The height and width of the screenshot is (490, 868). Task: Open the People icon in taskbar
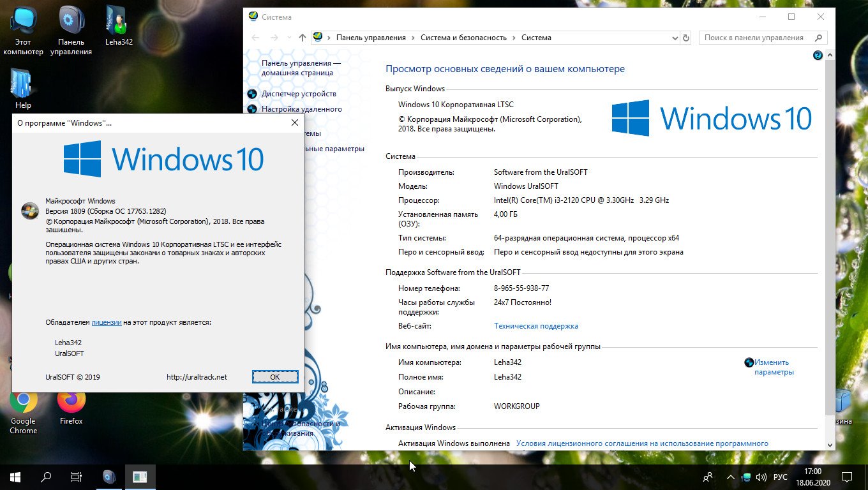pos(708,477)
